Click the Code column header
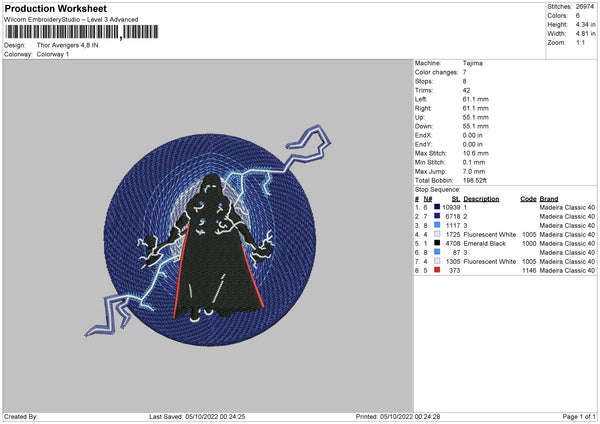 click(528, 199)
